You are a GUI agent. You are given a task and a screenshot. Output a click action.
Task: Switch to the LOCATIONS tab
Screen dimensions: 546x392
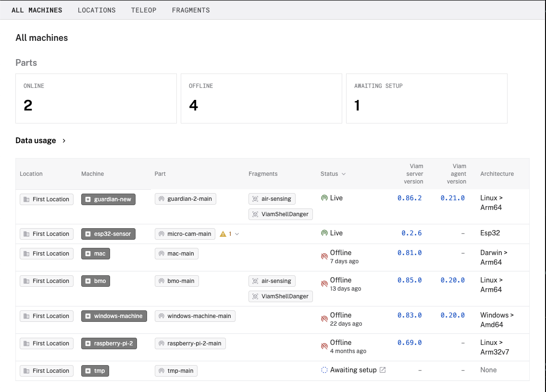[96, 10]
